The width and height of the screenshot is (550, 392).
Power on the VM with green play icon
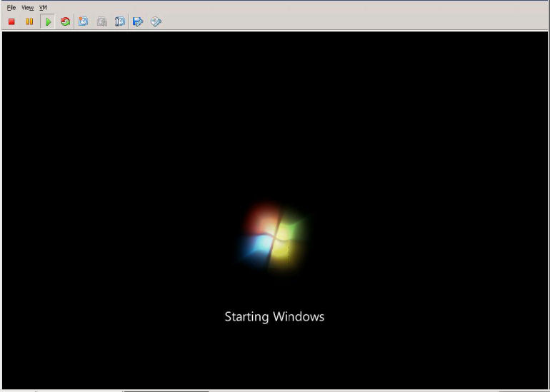48,21
